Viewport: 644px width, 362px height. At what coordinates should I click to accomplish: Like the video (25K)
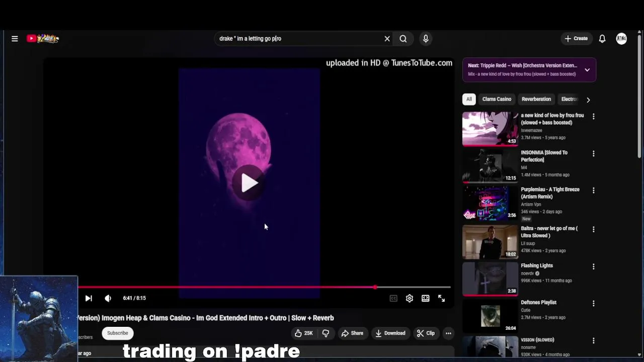click(304, 333)
